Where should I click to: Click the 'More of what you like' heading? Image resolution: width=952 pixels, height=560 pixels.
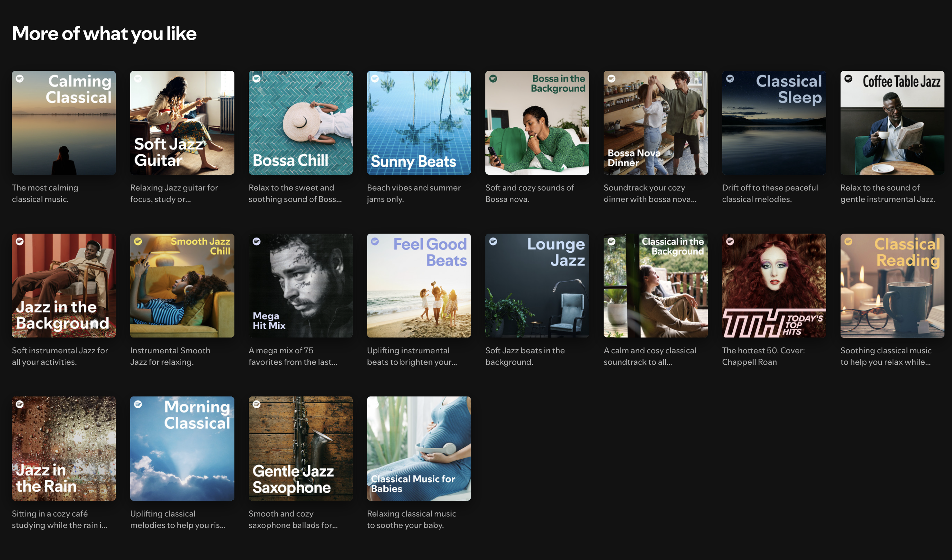tap(104, 34)
